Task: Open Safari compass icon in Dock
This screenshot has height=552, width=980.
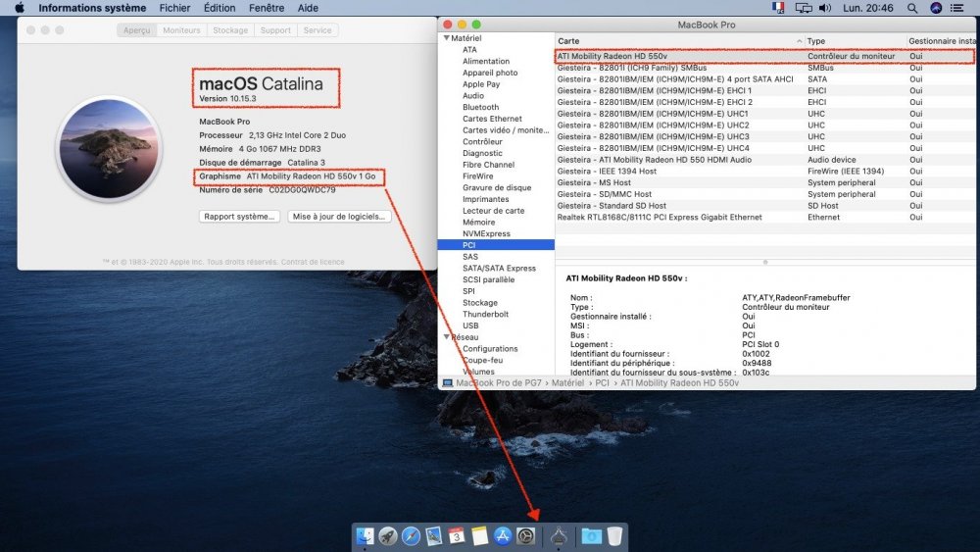Action: [x=411, y=535]
